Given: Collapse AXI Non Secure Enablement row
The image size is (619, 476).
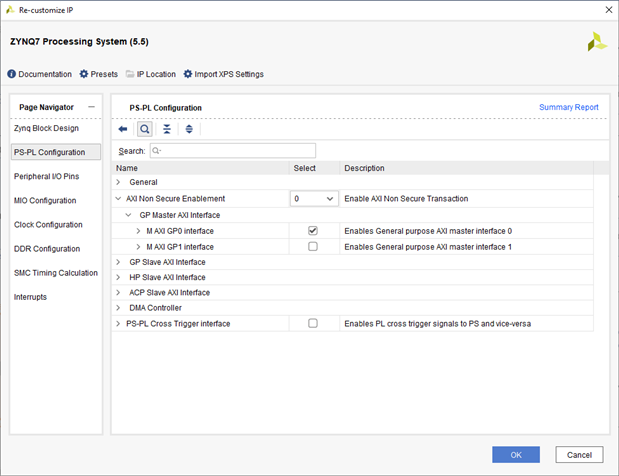Looking at the screenshot, I should 118,199.
